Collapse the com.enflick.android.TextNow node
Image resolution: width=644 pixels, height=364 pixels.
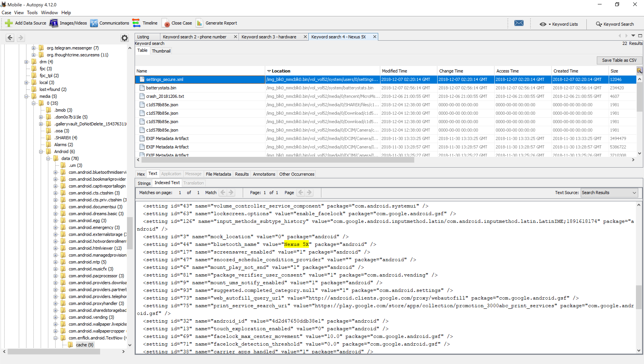pyautogui.click(x=55, y=338)
